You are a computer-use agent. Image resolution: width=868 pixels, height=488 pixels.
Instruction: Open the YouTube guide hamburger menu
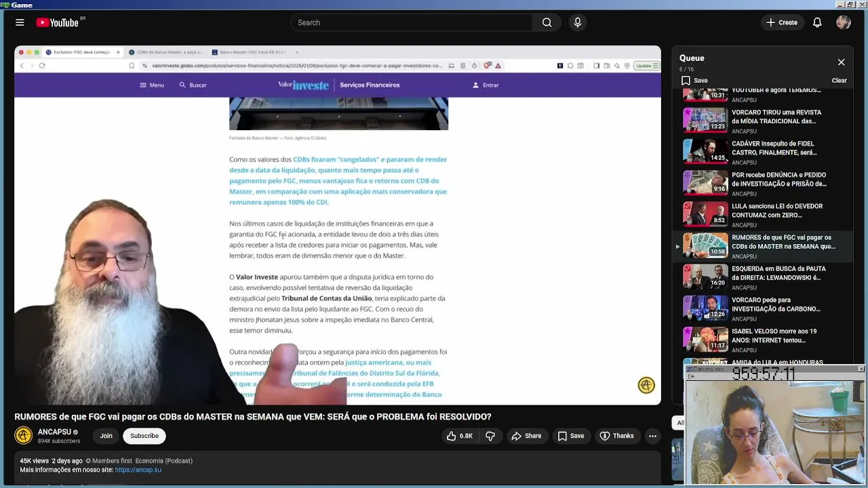(20, 22)
